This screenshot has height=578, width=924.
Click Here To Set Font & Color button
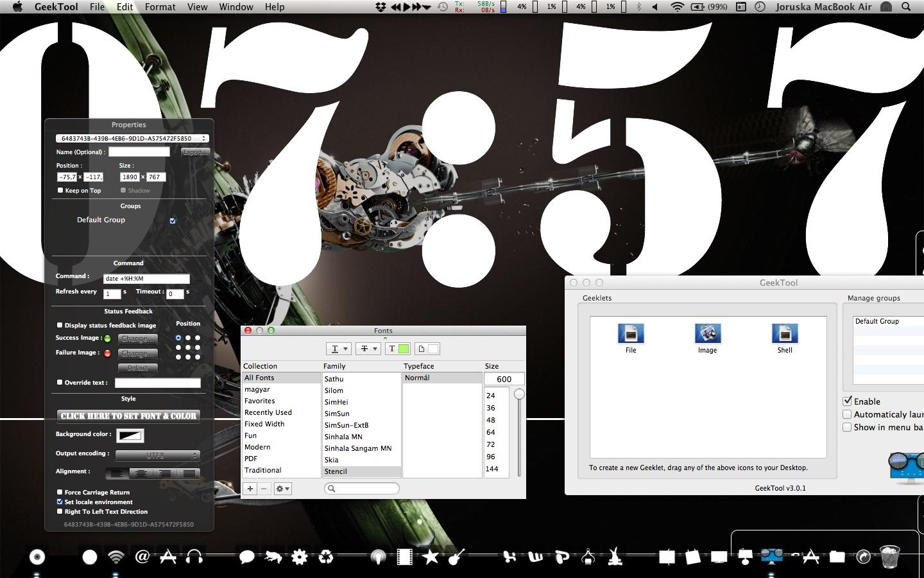click(x=128, y=416)
